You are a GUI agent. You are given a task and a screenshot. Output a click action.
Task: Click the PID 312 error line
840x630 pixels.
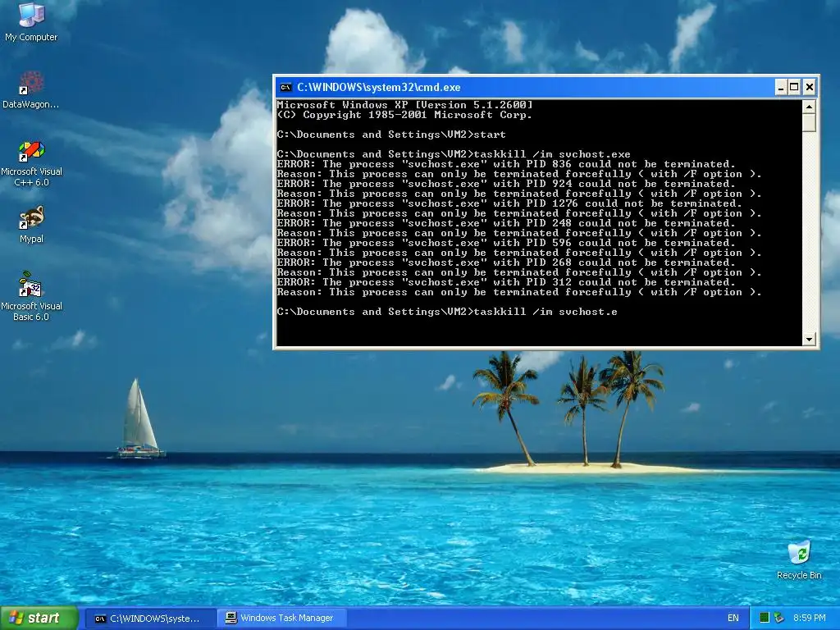point(505,282)
